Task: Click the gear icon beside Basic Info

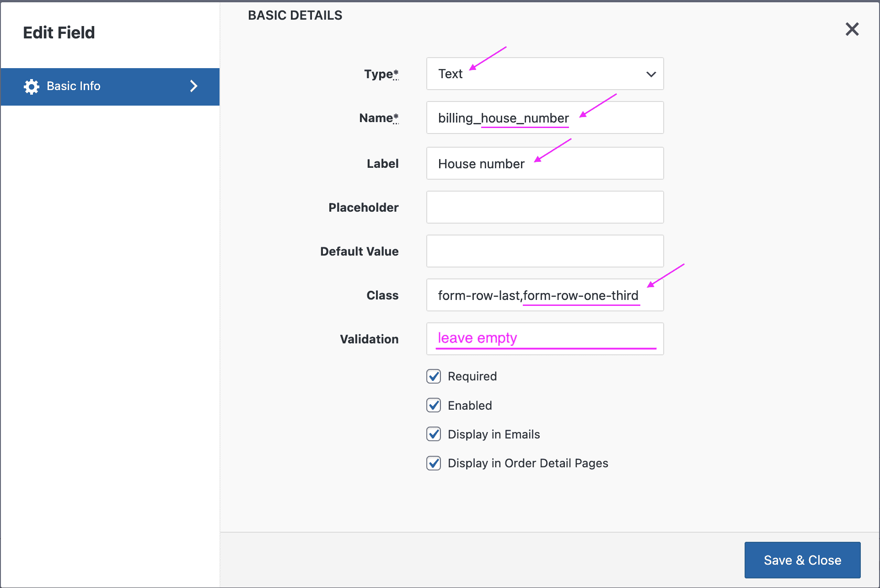Action: click(x=31, y=86)
